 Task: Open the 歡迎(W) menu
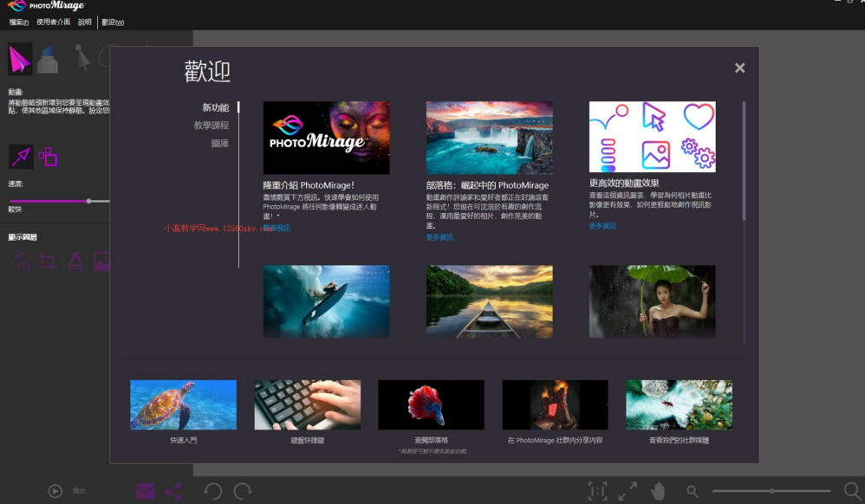[113, 22]
